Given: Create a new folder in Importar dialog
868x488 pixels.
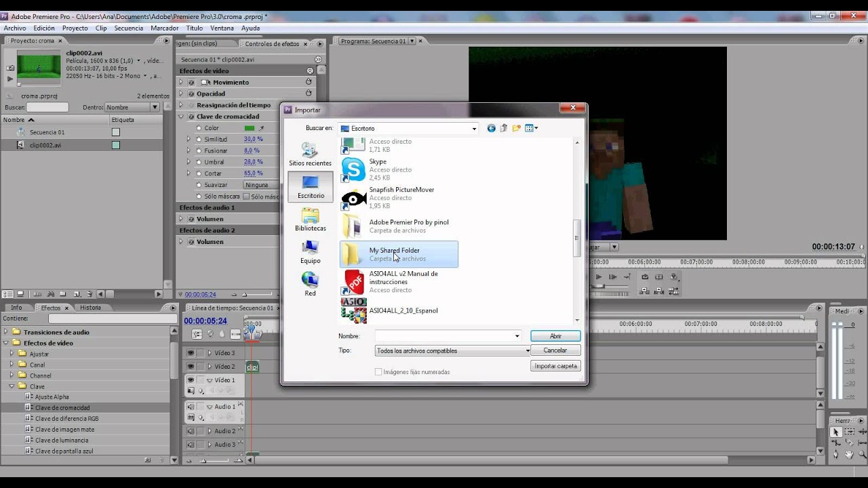Looking at the screenshot, I should click(x=516, y=128).
